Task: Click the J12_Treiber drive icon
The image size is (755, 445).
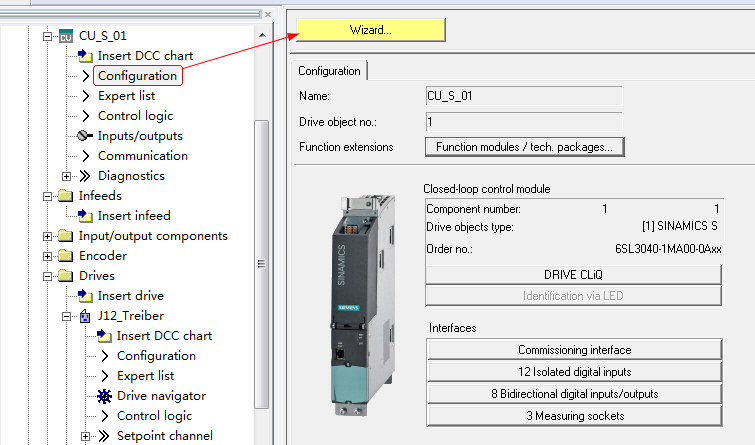Action: pos(85,316)
